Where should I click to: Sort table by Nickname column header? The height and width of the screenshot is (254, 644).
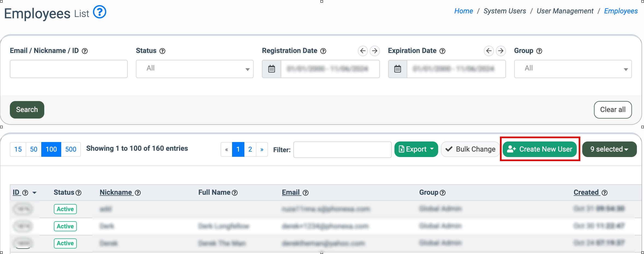click(x=116, y=192)
